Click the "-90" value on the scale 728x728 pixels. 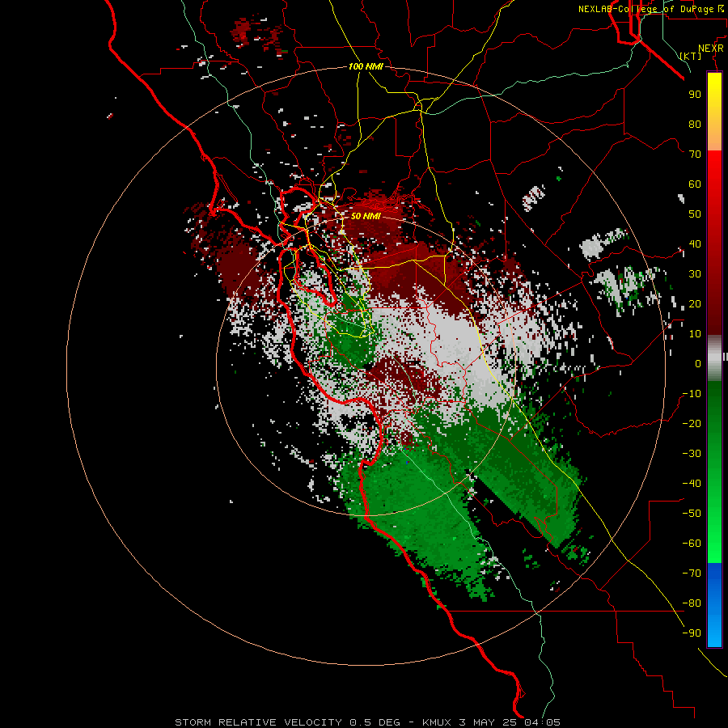point(692,633)
